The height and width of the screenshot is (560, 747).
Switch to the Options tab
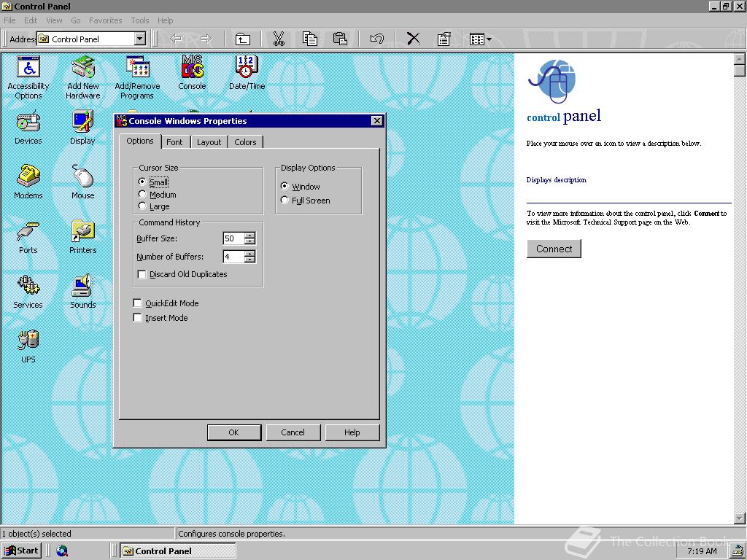140,141
